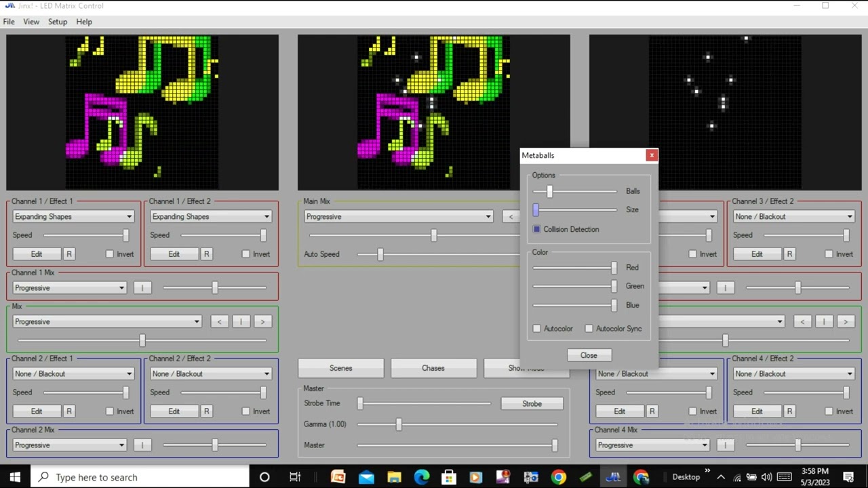Toggle Invert for Channel 1 Effect 2
The height and width of the screenshot is (488, 868).
pyautogui.click(x=246, y=254)
